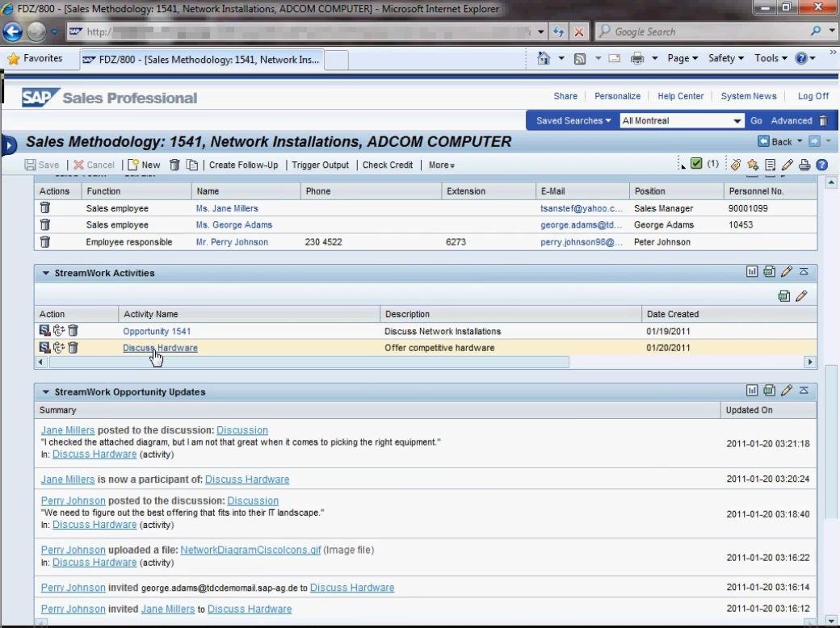Viewport: 840px width, 628px height.
Task: Click the Check Credit button
Action: pyautogui.click(x=388, y=165)
